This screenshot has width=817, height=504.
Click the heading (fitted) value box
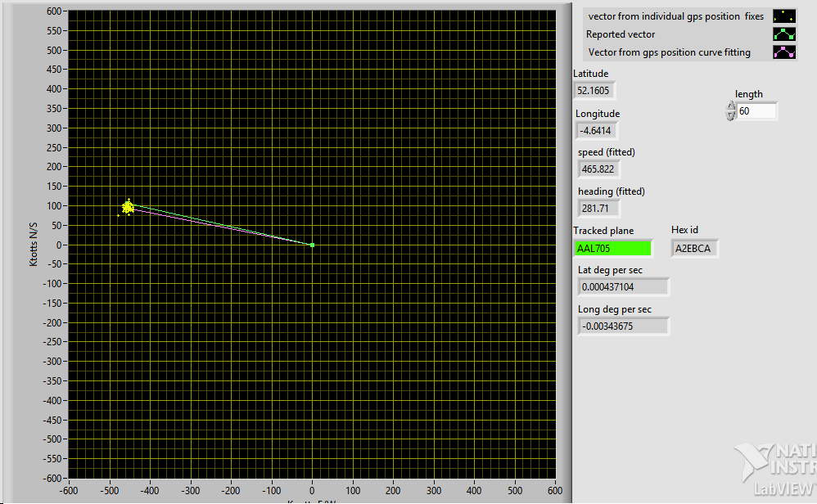coord(595,209)
